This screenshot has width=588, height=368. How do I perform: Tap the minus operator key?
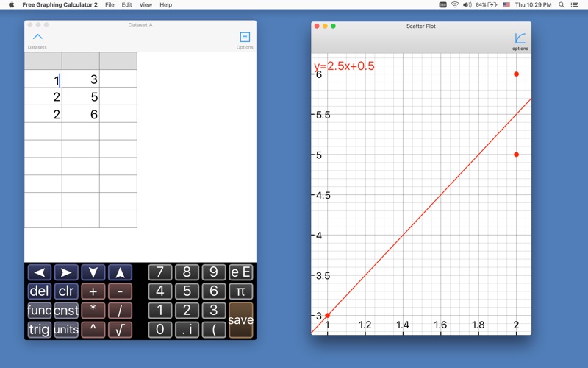click(120, 291)
